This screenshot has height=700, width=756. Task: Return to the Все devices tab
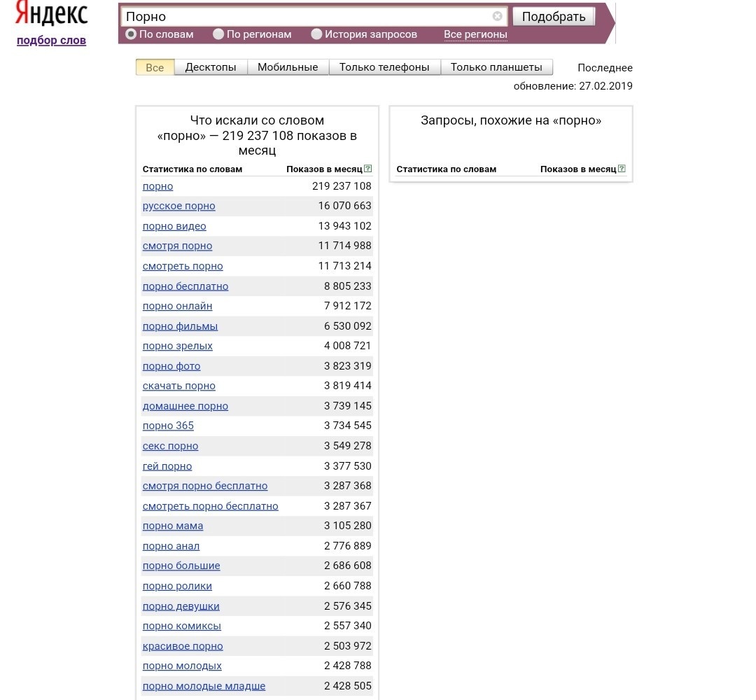(x=154, y=66)
